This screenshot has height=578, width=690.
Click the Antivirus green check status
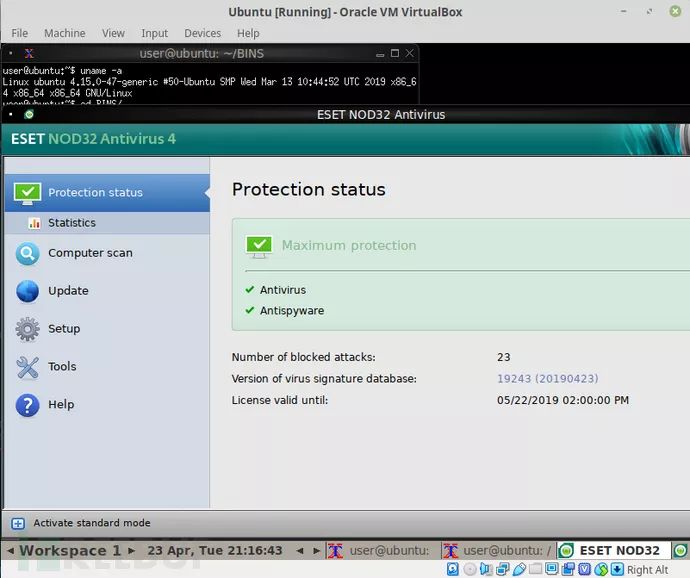coord(250,290)
